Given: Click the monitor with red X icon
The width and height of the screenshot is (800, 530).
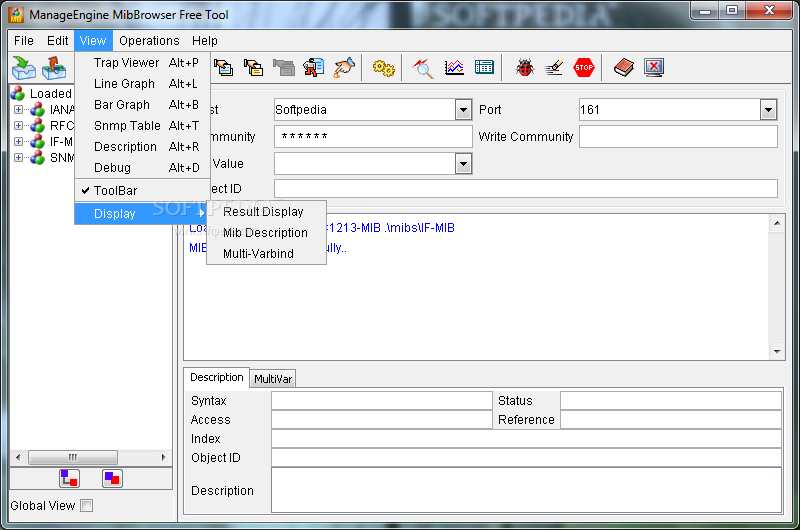Looking at the screenshot, I should (x=654, y=67).
